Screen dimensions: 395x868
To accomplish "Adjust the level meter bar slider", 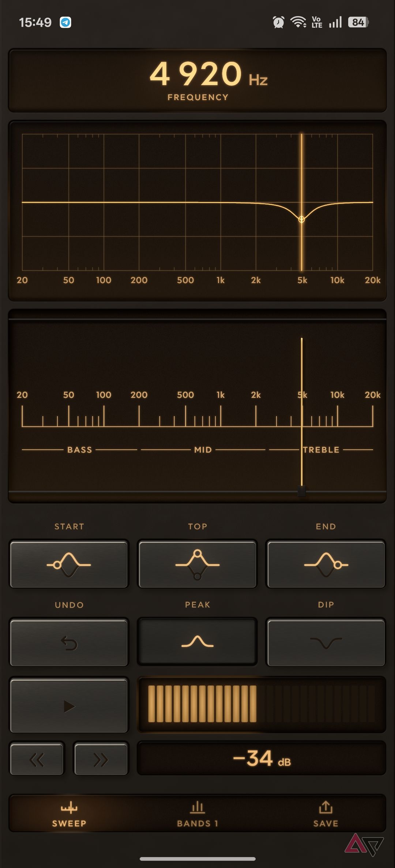I will (x=262, y=704).
